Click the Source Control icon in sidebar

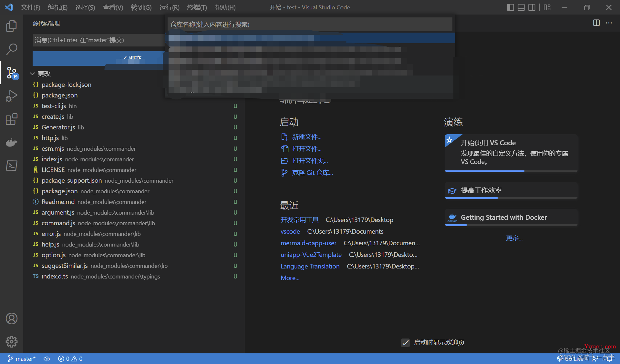[11, 72]
